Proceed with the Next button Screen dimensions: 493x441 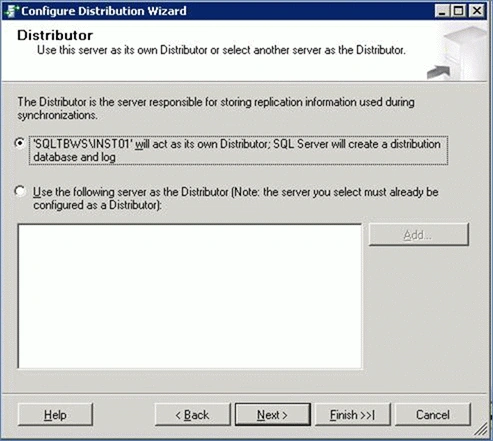coord(273,415)
